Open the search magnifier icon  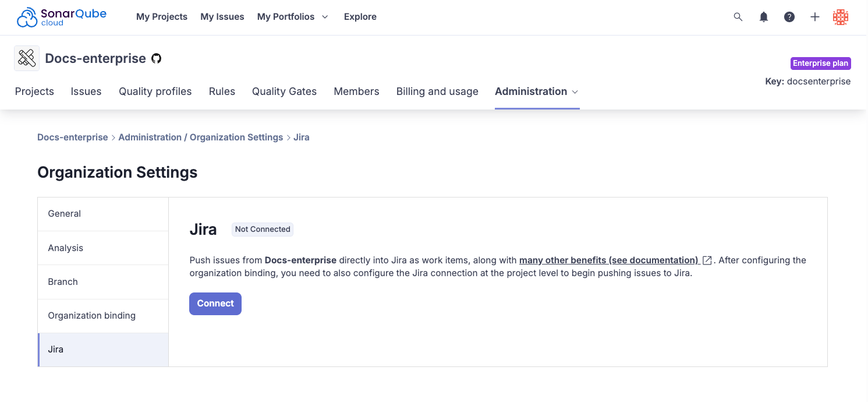pyautogui.click(x=738, y=17)
